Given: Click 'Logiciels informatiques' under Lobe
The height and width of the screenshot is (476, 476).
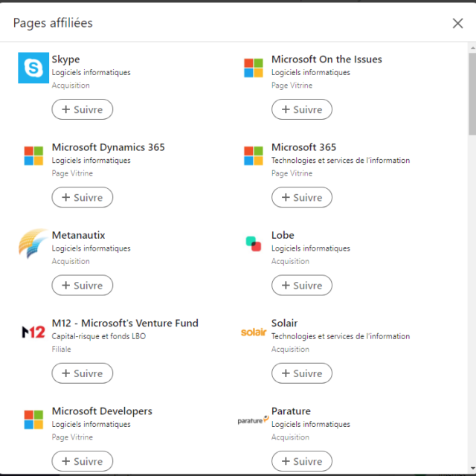Looking at the screenshot, I should tap(311, 248).
